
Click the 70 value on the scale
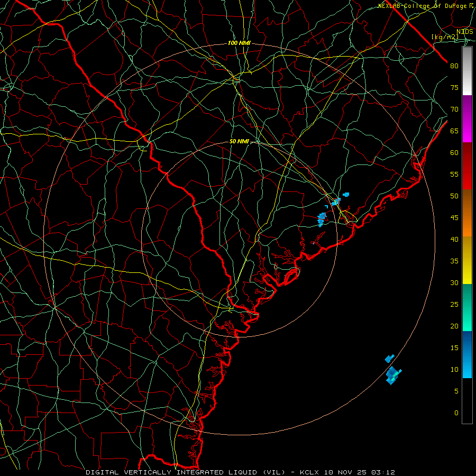[x=454, y=109]
